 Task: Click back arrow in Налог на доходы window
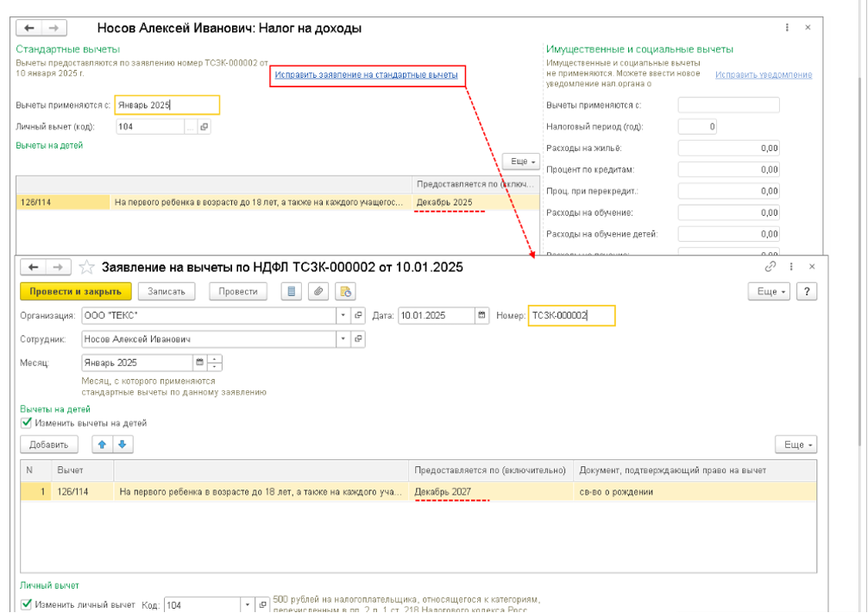[x=29, y=28]
